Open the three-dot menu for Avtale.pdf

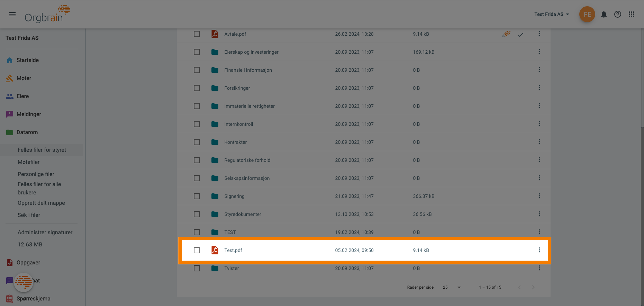click(539, 34)
